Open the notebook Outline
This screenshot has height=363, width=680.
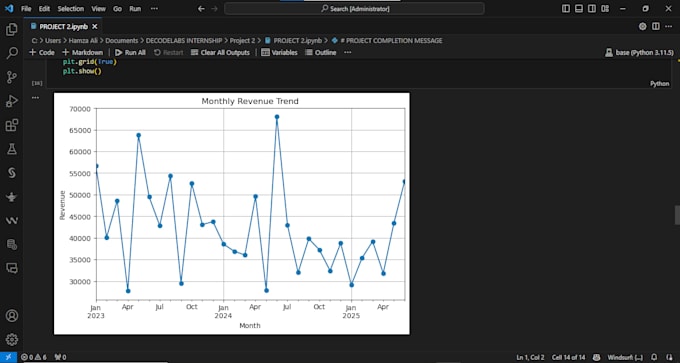321,52
